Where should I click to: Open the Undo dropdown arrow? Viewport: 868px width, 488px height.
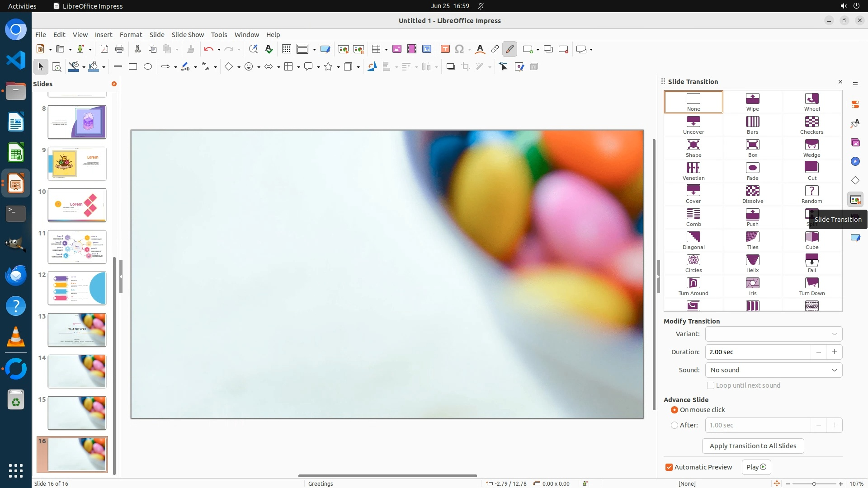click(219, 49)
